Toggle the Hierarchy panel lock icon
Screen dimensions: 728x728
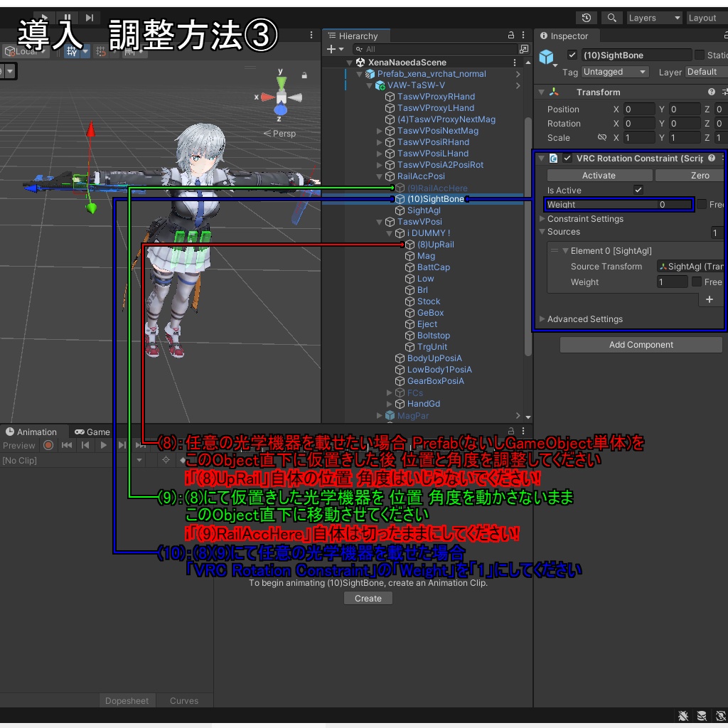[x=510, y=36]
